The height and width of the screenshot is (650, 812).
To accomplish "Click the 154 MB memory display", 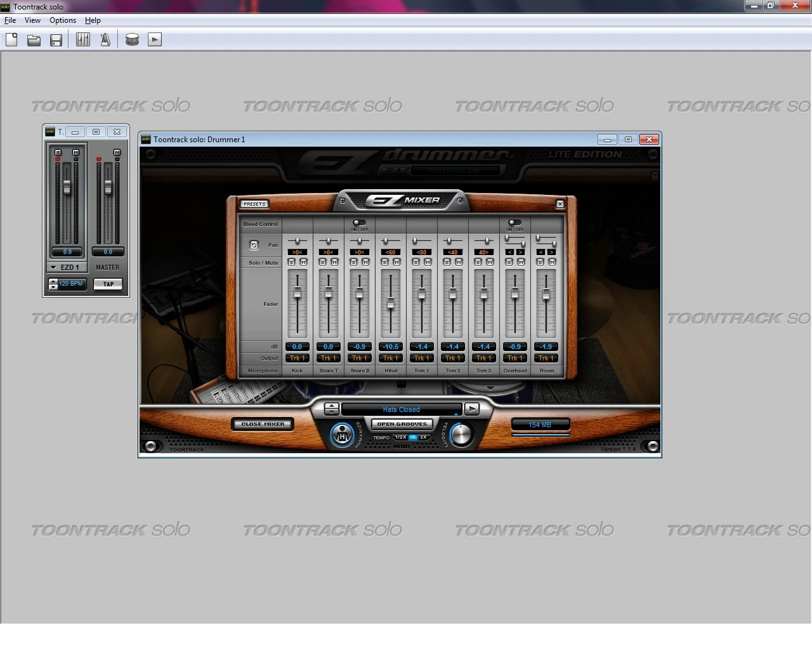I will pyautogui.click(x=540, y=425).
